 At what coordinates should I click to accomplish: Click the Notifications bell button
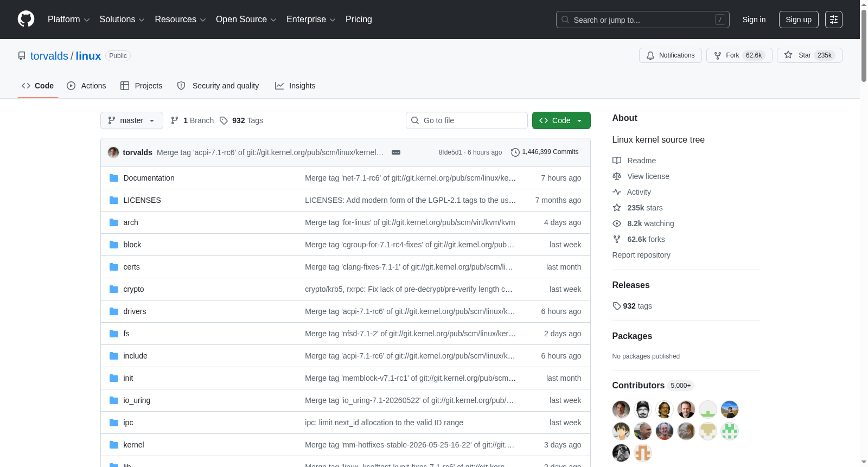671,55
